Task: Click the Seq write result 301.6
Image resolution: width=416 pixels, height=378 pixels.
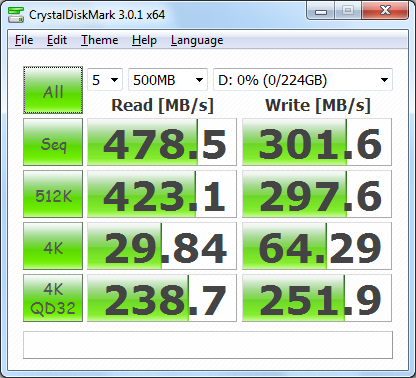Action: (317, 142)
